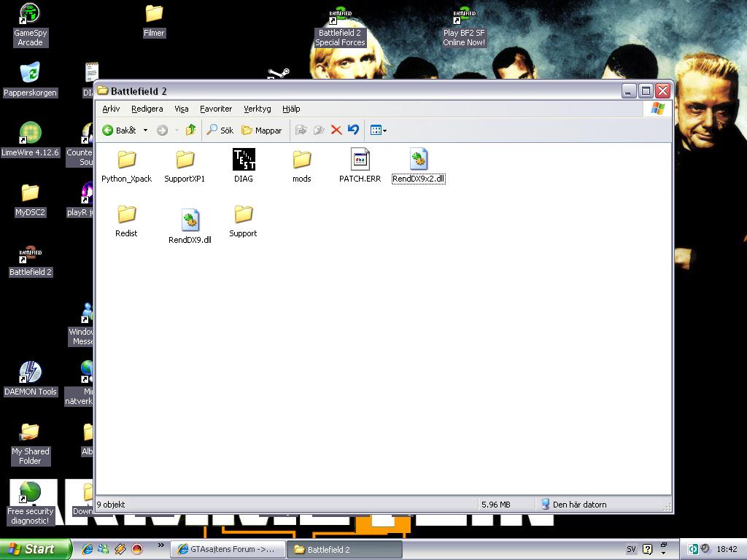Expand hidden quick launch items chevron
747x560 pixels.
[160, 545]
